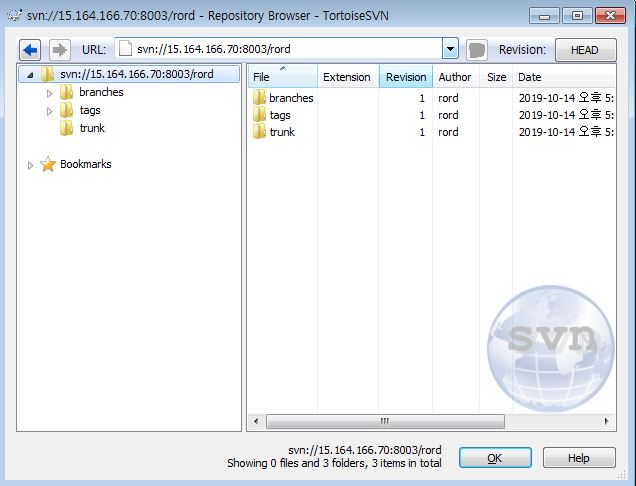Click the branches folder icon in the tree

click(67, 92)
